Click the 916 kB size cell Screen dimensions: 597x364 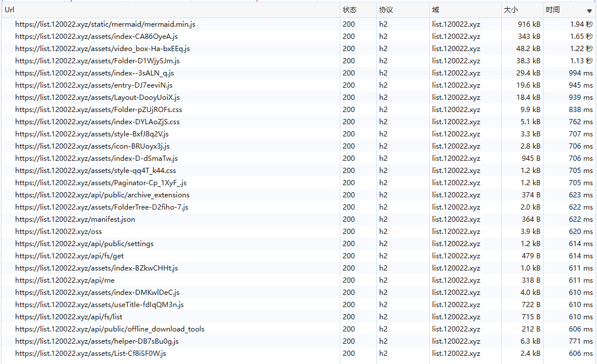click(x=528, y=24)
